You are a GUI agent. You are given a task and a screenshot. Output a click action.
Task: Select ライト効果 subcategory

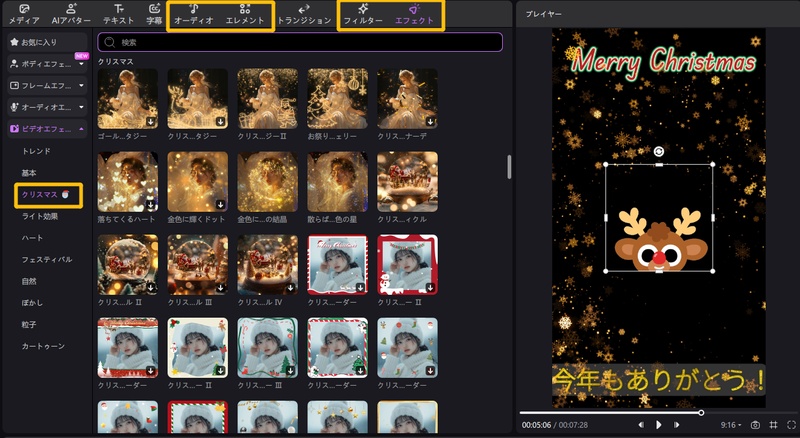click(x=40, y=216)
